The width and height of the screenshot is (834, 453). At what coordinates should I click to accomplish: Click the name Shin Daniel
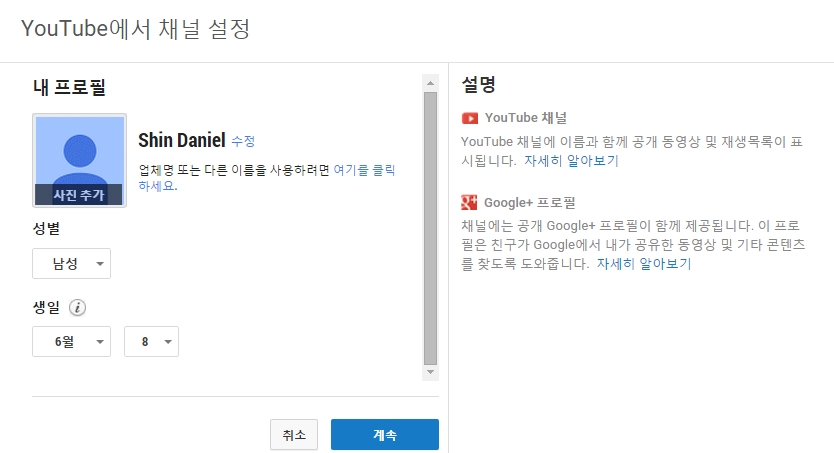(x=181, y=140)
